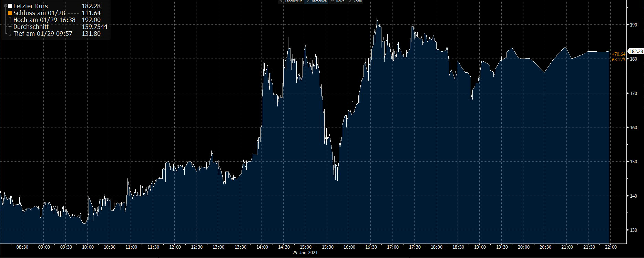Click the orange 63.27% change label
644x258 pixels.
click(x=619, y=60)
